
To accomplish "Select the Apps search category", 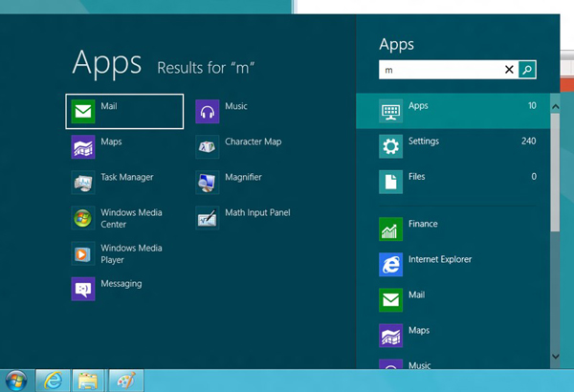I will coord(453,111).
